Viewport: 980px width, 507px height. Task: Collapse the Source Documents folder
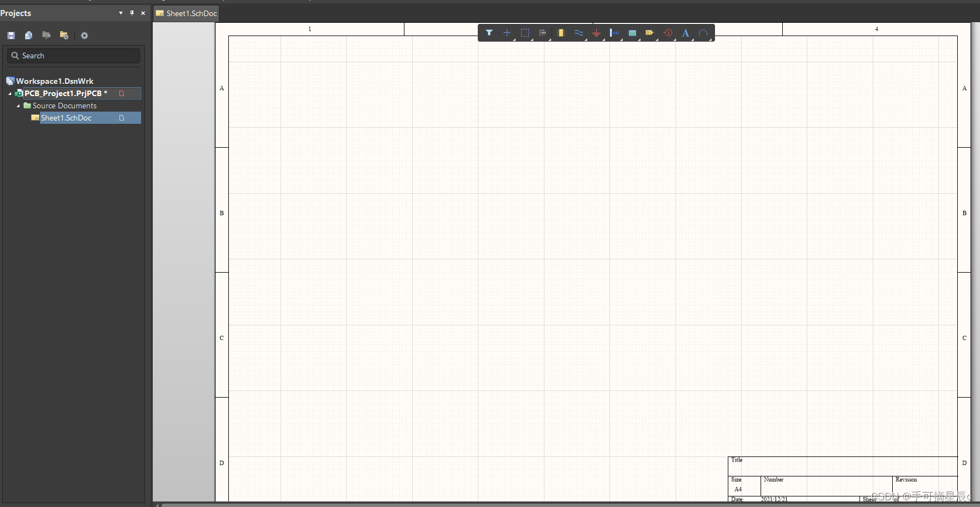point(18,106)
